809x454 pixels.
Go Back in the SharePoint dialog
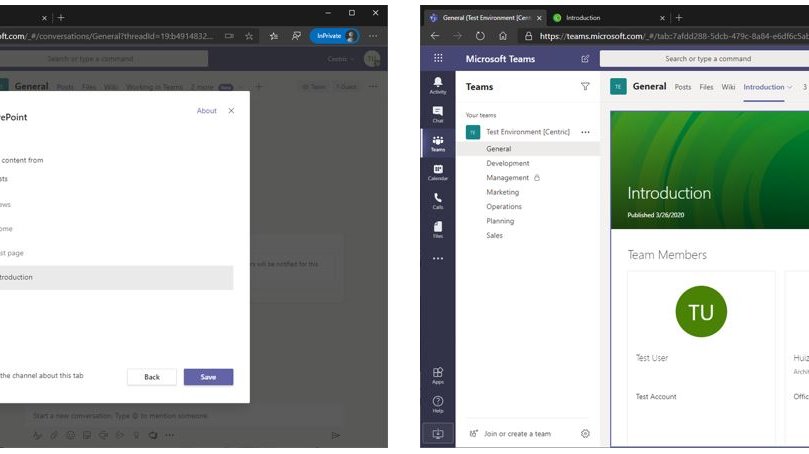152,377
